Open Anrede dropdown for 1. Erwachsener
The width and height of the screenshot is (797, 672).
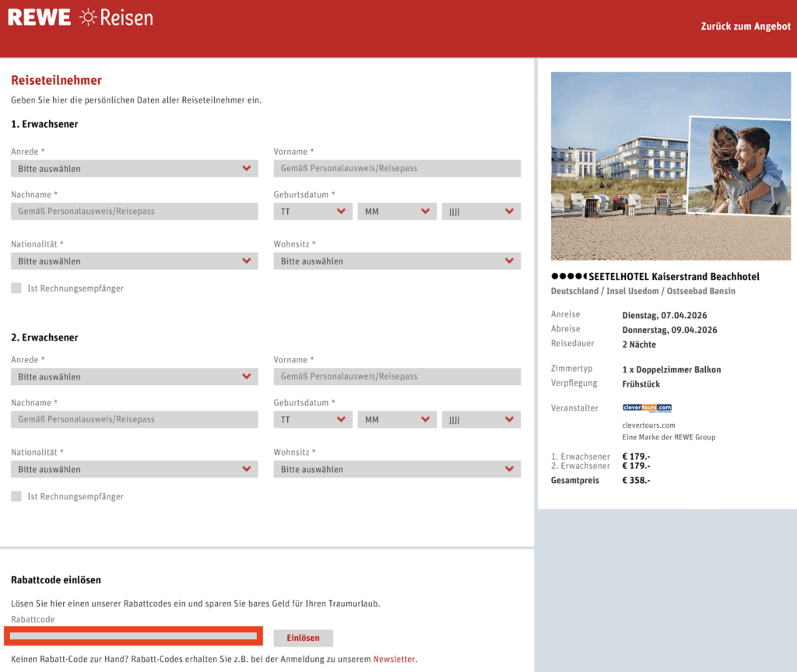134,169
